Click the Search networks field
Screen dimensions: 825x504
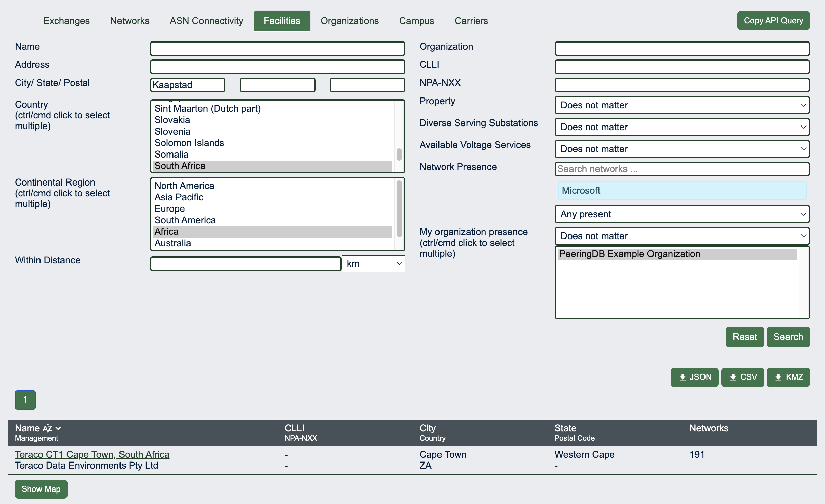pyautogui.click(x=682, y=169)
